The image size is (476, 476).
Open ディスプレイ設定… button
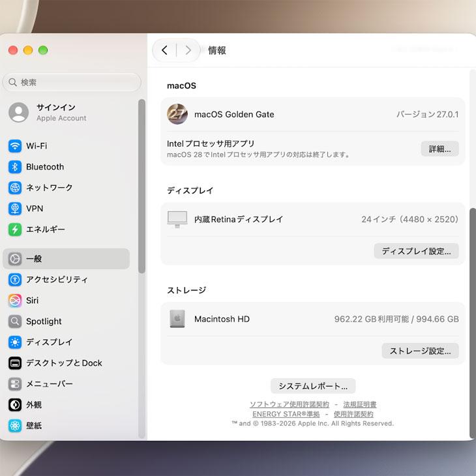click(416, 251)
